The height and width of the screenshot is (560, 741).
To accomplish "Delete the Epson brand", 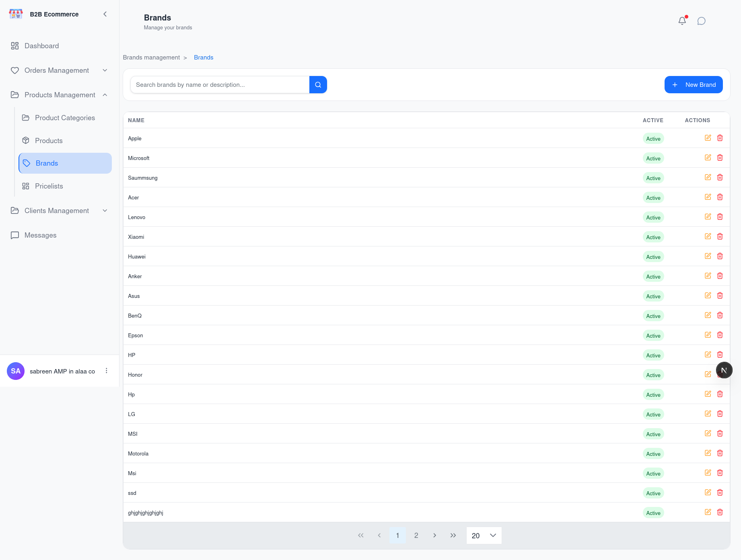I will click(x=720, y=335).
